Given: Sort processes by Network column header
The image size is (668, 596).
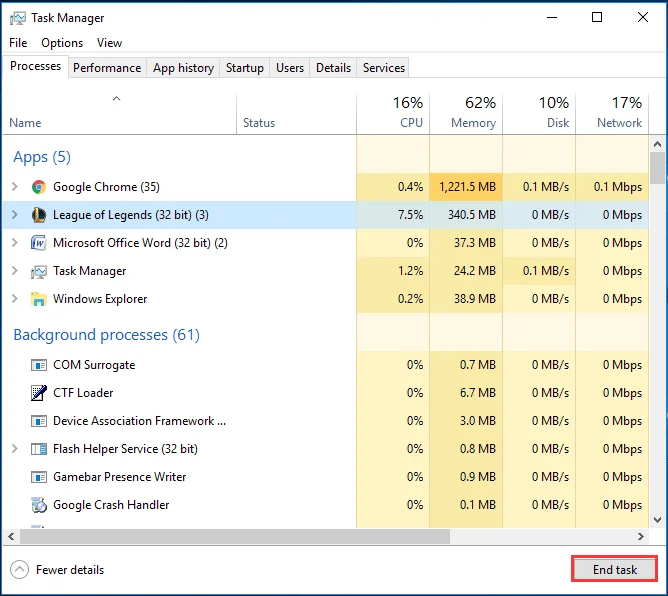Looking at the screenshot, I should 612,113.
